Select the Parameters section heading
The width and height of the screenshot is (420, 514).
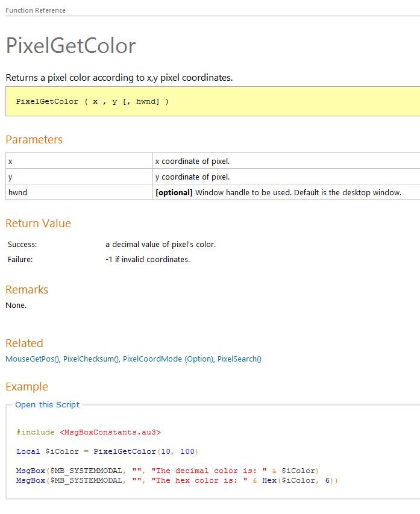point(34,139)
